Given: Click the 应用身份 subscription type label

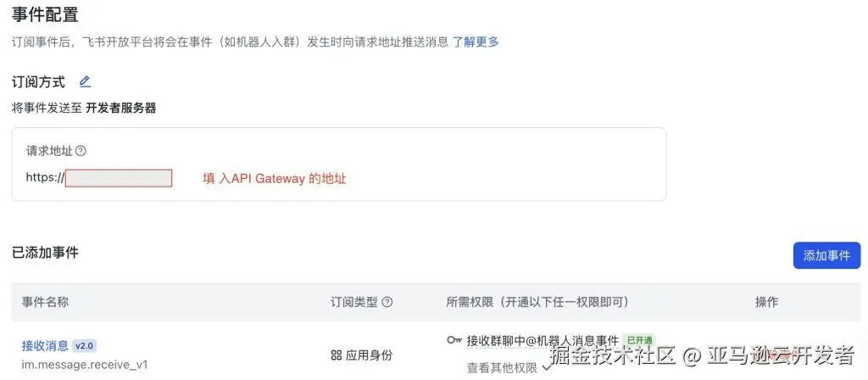Looking at the screenshot, I should [x=370, y=355].
